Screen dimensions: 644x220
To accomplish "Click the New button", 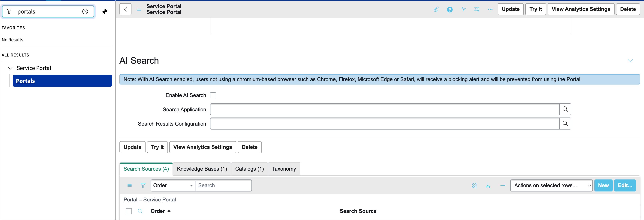I will [x=603, y=185].
